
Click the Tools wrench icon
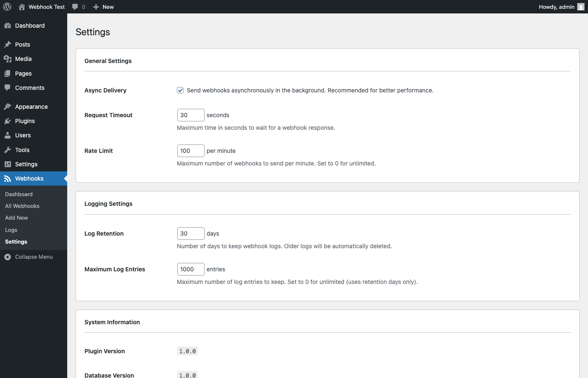[8, 150]
